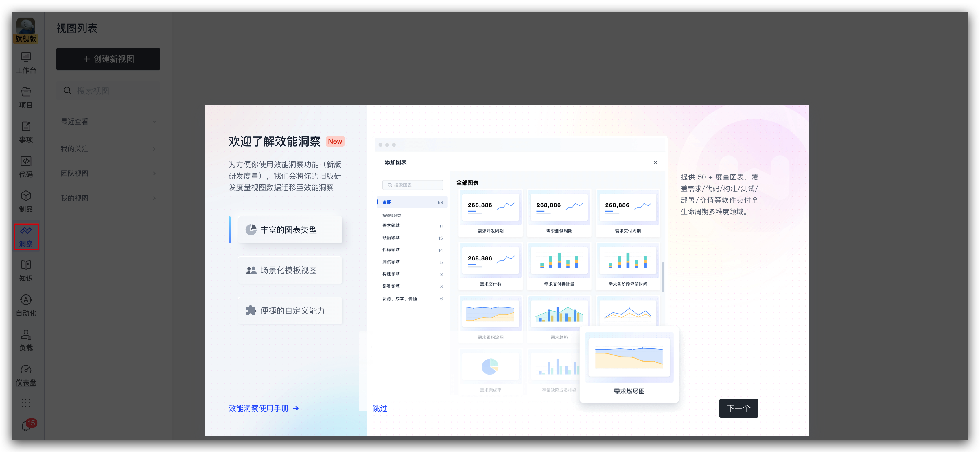Open the 仪表盘 dashboard sidebar icon
This screenshot has width=980, height=452.
pyautogui.click(x=26, y=375)
